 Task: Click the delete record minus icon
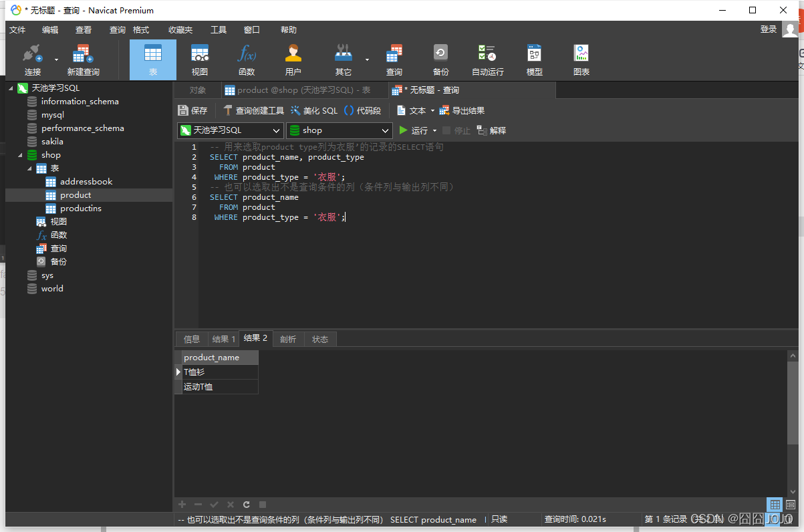(198, 505)
